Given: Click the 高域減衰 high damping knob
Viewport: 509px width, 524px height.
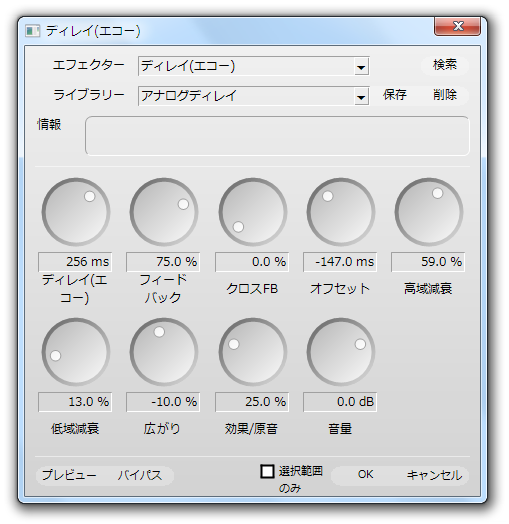Looking at the screenshot, I should [x=429, y=212].
